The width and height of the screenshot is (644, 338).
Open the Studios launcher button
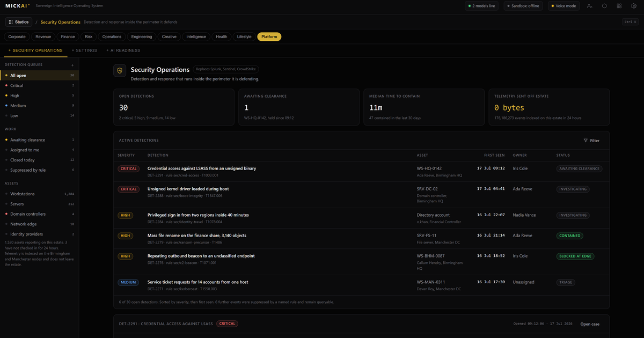(x=19, y=22)
